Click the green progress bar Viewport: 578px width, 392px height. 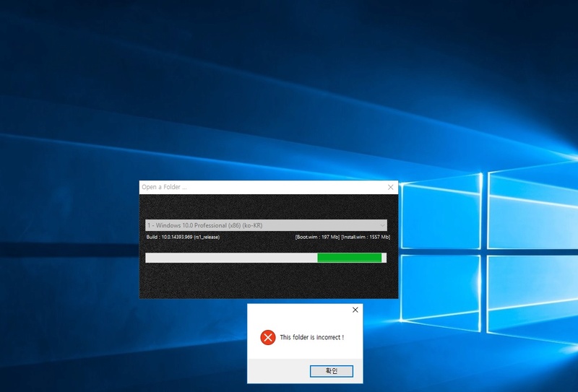pyautogui.click(x=266, y=258)
